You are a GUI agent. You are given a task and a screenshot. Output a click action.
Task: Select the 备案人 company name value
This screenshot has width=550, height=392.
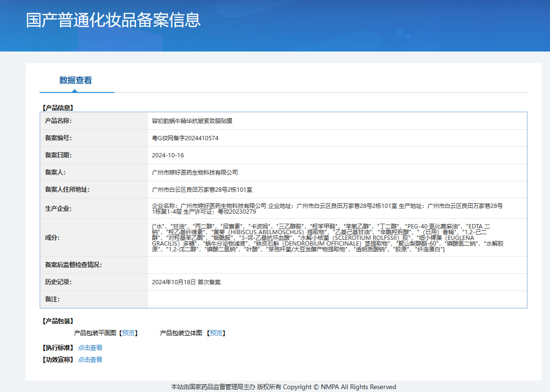coord(195,173)
